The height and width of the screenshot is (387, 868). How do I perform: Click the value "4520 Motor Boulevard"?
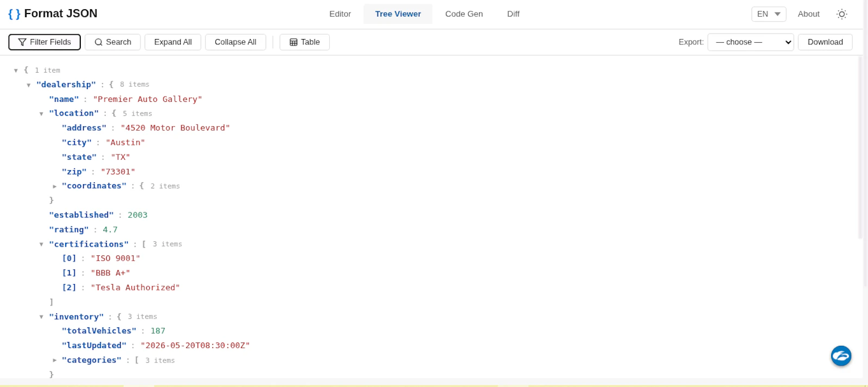pos(175,128)
